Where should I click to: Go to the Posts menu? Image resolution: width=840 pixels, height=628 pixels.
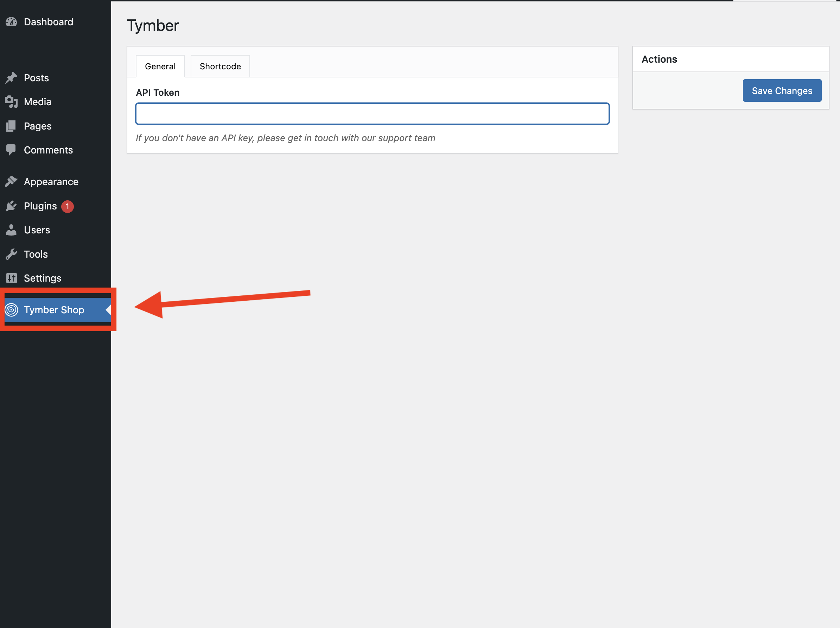pyautogui.click(x=37, y=78)
